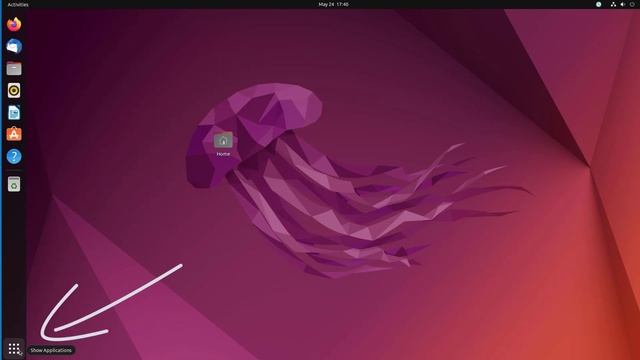Click the "Home" label under desktop folder
The height and width of the screenshot is (360, 640).
(223, 154)
